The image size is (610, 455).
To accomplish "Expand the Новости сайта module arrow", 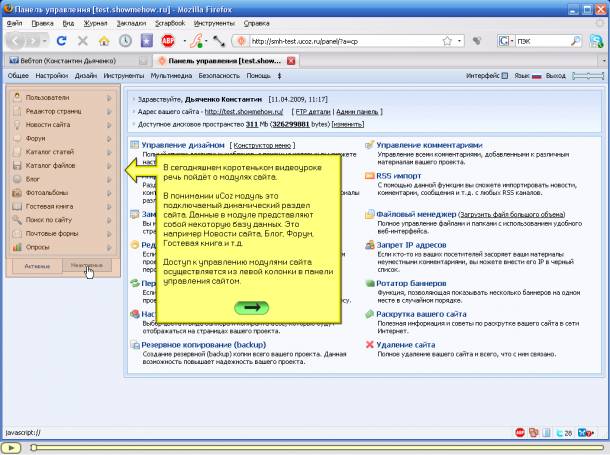I will [109, 125].
